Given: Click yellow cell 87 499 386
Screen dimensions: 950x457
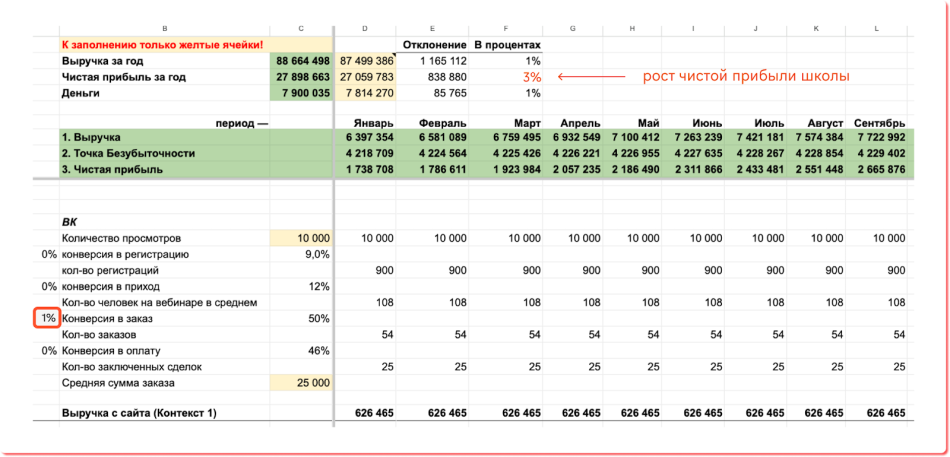Looking at the screenshot, I should coord(366,61).
